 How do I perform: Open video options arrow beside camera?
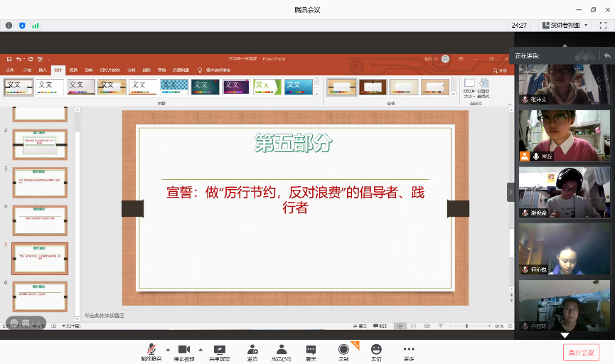[200, 350]
